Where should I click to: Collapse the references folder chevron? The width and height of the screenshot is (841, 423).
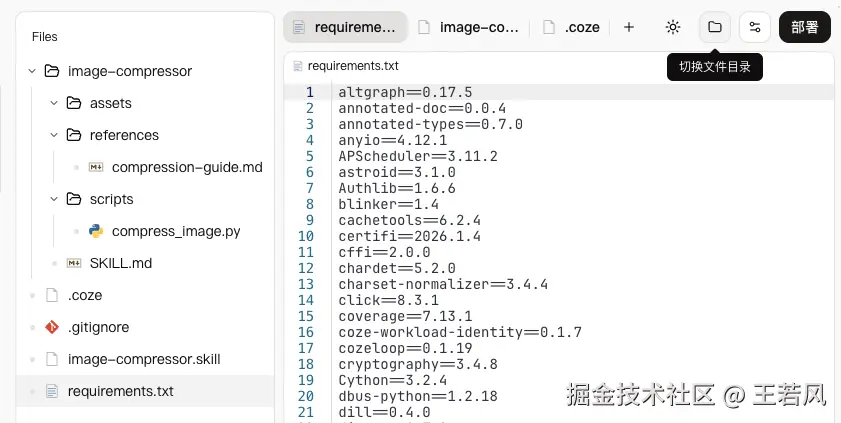[54, 135]
